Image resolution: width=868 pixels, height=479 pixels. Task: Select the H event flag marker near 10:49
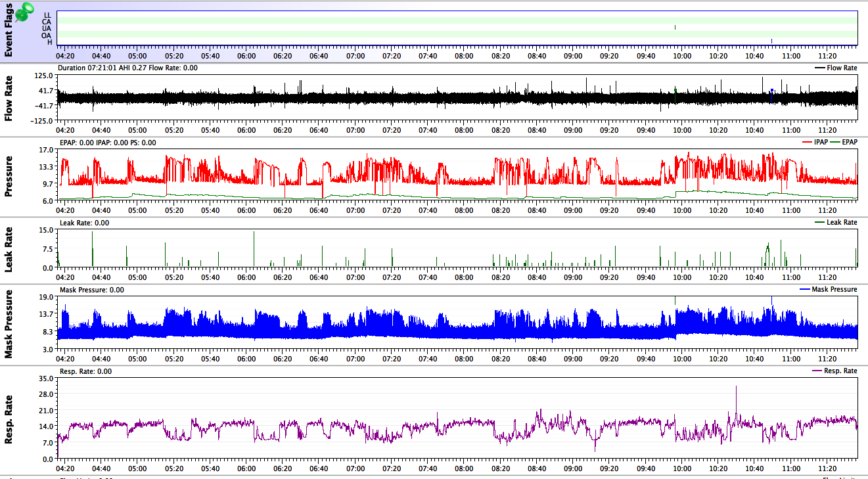tap(771, 41)
